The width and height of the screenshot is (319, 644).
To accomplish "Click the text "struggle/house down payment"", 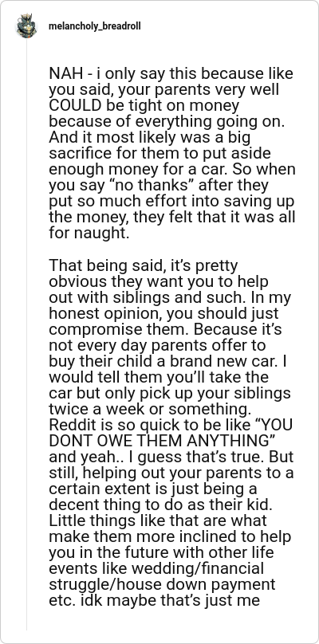I will 162,584.
